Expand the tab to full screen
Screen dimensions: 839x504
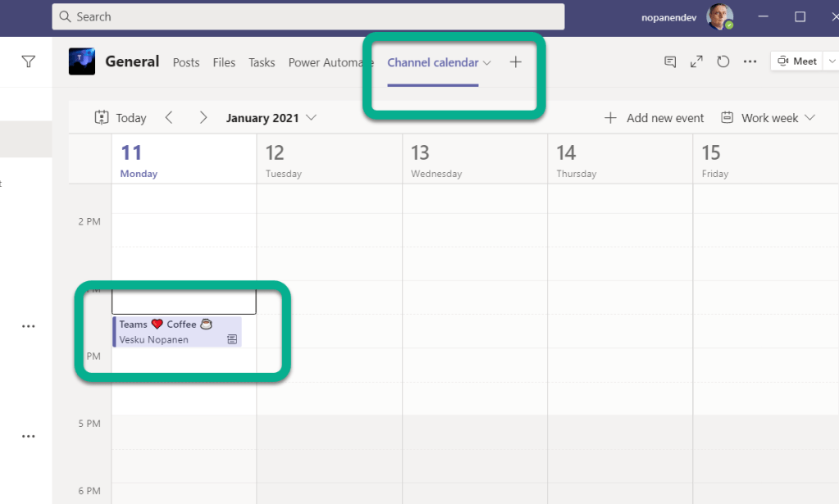696,61
